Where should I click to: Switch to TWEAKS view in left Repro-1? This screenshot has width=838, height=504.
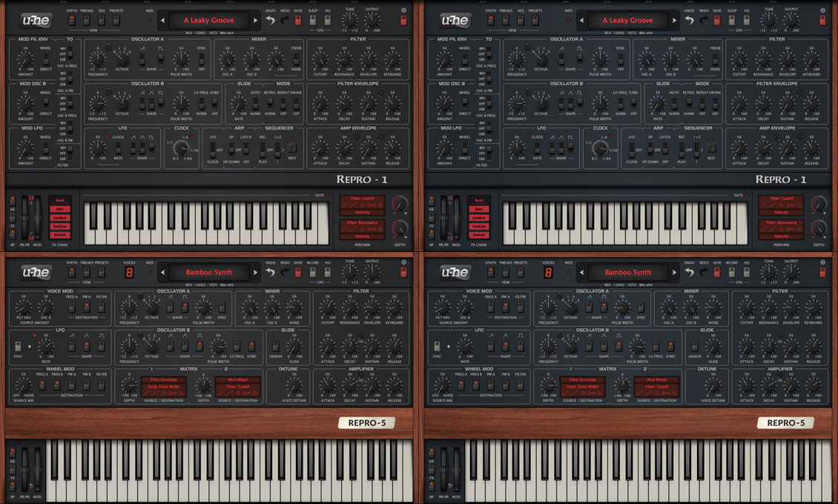click(x=87, y=20)
